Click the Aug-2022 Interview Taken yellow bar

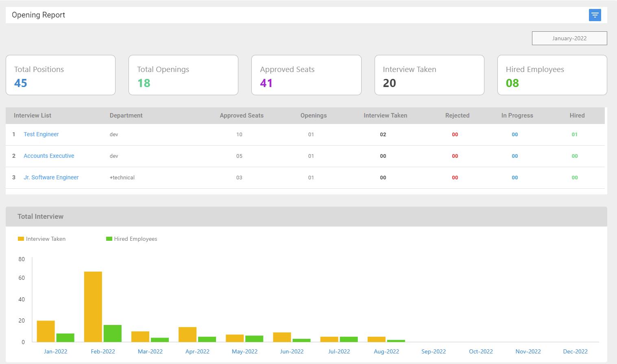[377, 339]
